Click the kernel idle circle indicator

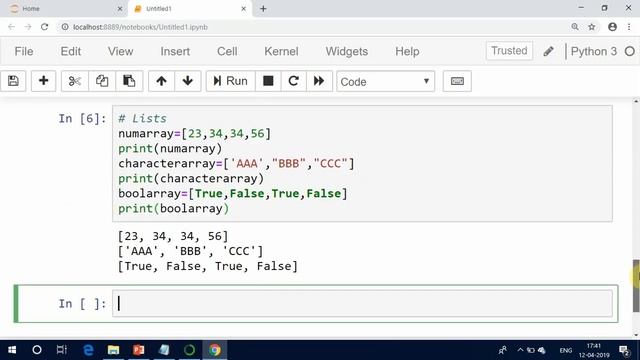(x=629, y=51)
